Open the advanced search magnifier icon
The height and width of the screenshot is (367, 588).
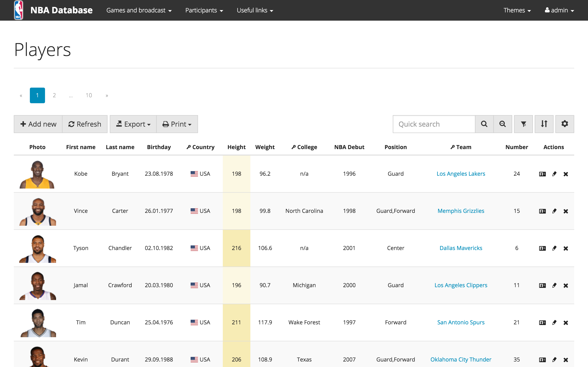[x=503, y=124]
